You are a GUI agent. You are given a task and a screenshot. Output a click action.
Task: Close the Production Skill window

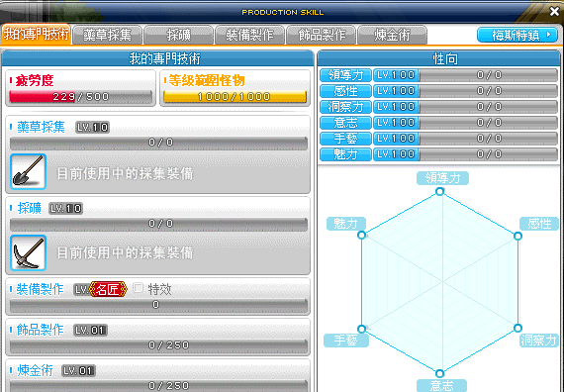pyautogui.click(x=554, y=12)
